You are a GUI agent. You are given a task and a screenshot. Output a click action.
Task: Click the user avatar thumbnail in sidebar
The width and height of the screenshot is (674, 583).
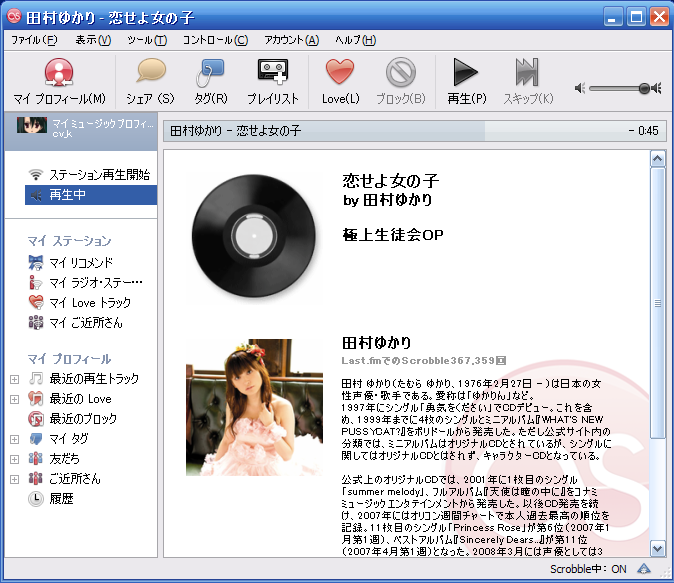click(x=32, y=125)
